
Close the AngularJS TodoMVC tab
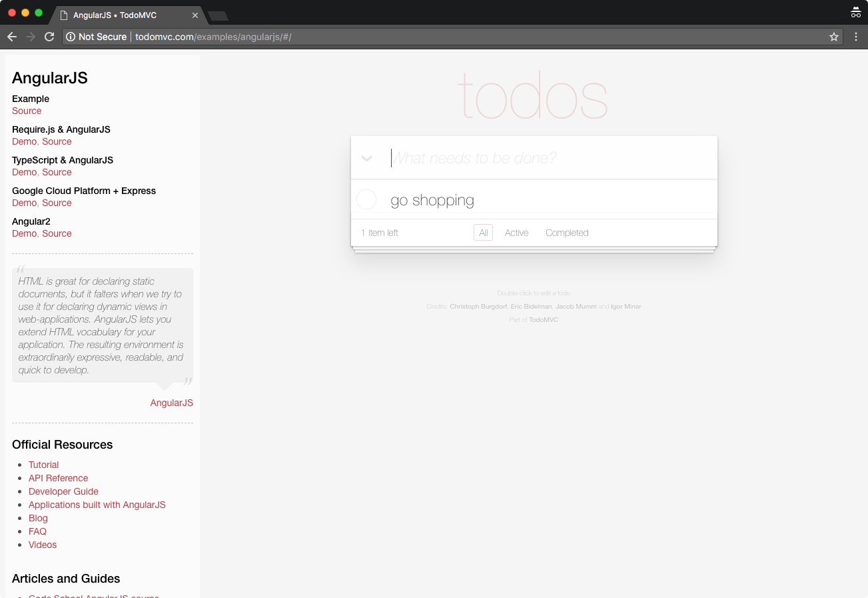pyautogui.click(x=195, y=15)
